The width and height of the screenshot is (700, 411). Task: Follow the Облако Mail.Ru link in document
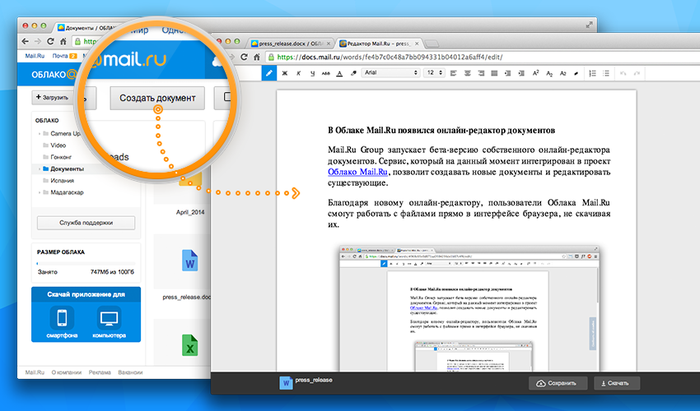pos(358,172)
